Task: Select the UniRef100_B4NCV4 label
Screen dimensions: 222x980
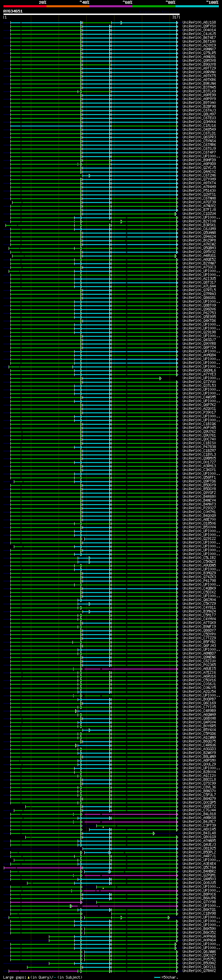Action: click(x=199, y=500)
